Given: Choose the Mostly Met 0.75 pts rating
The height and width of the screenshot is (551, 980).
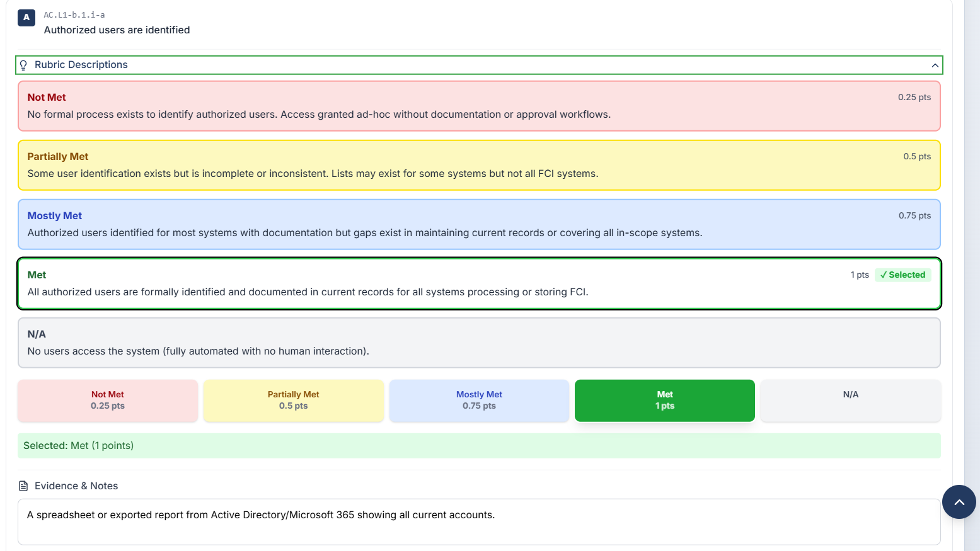Looking at the screenshot, I should click(479, 400).
